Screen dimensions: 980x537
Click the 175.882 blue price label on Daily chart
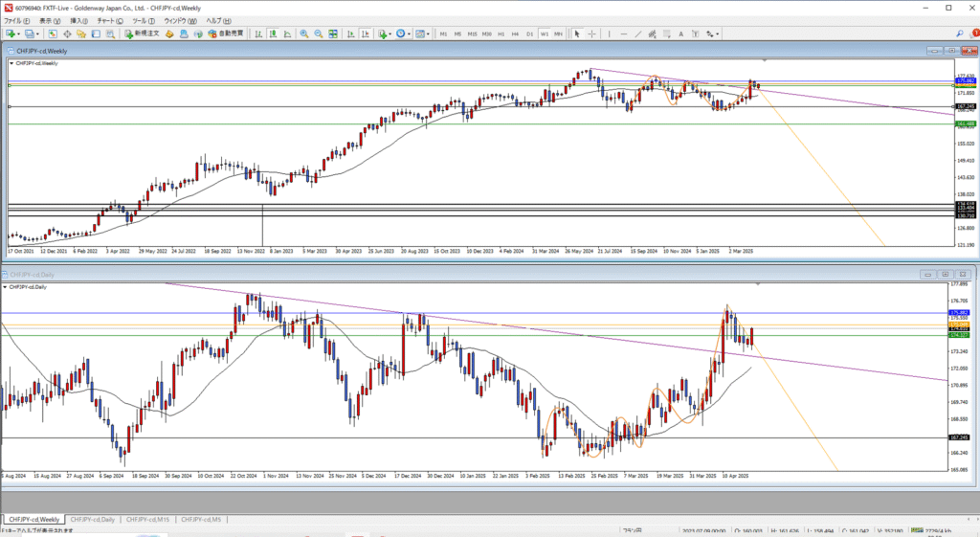959,313
